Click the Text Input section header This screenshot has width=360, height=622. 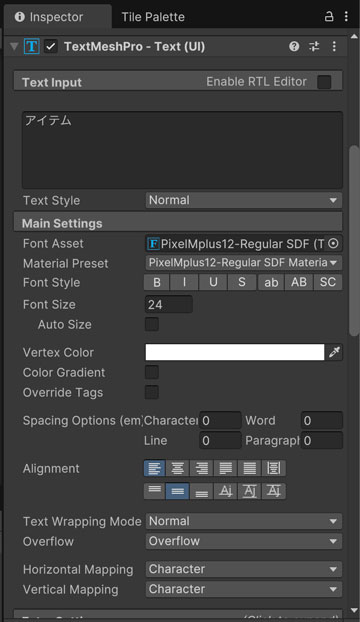coord(178,82)
